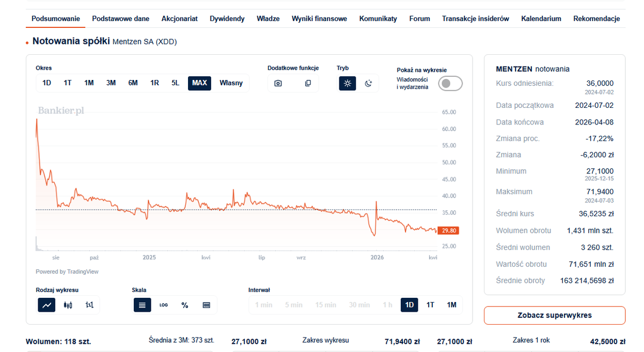Choose linear scale icon
The image size is (644, 352).
(142, 305)
